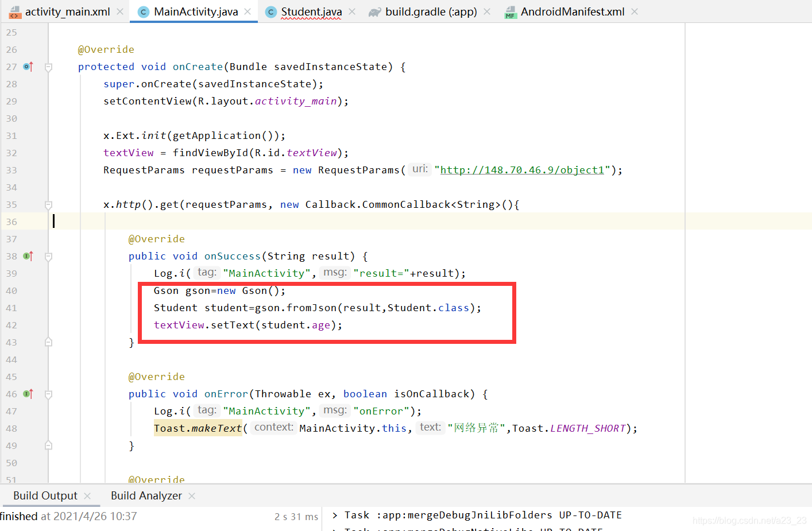812x531 pixels.
Task: Click 'student.age' in the setText call
Action: [x=296, y=325]
